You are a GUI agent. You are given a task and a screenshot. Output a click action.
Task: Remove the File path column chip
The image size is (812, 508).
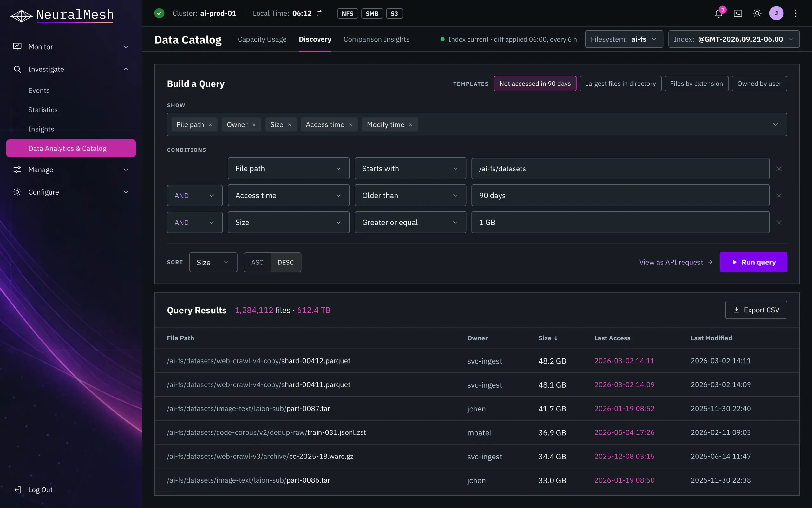210,125
